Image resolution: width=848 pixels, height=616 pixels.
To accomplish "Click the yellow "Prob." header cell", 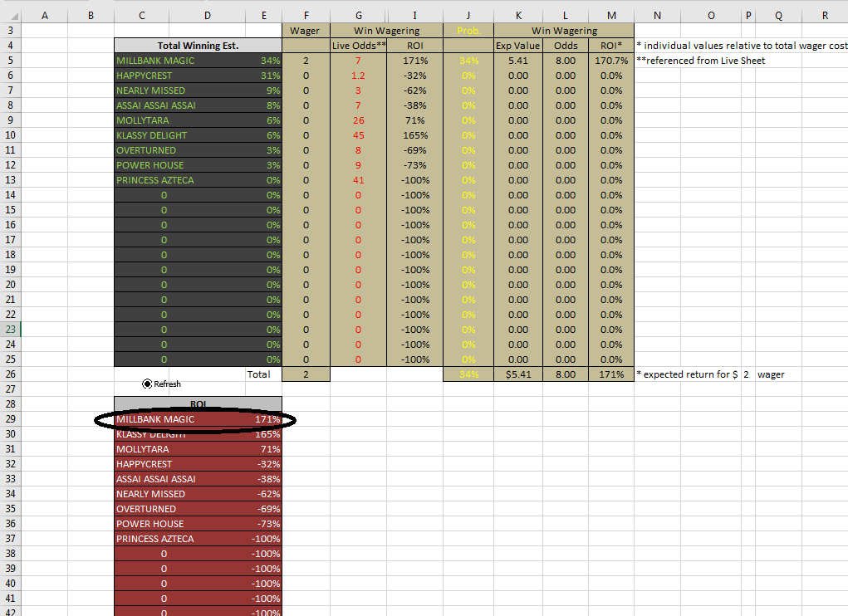I will [468, 31].
